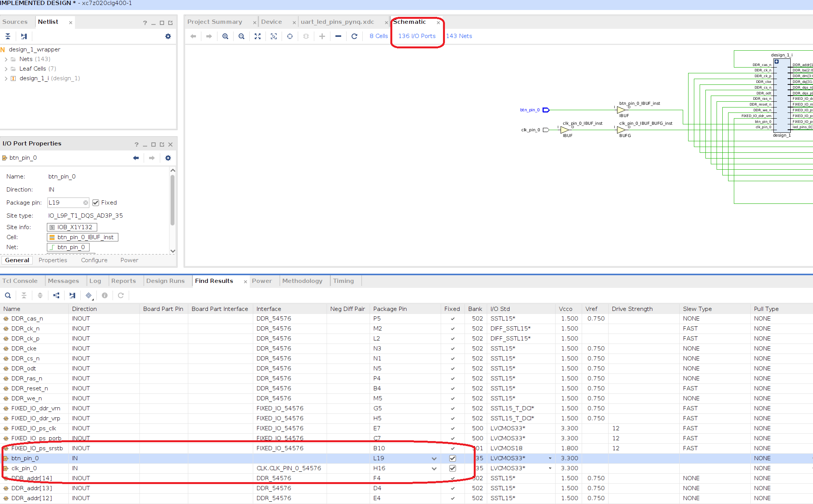
Task: Zoom out of the schematic
Action: coord(242,36)
